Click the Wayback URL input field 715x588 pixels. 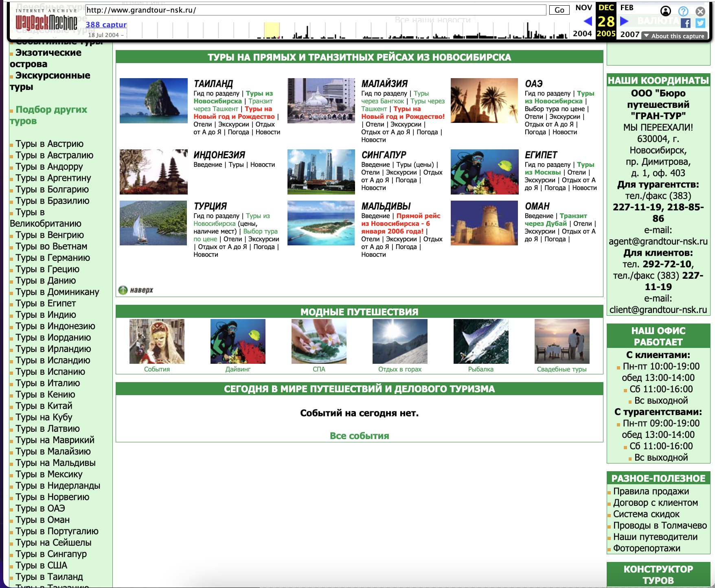[x=315, y=10]
